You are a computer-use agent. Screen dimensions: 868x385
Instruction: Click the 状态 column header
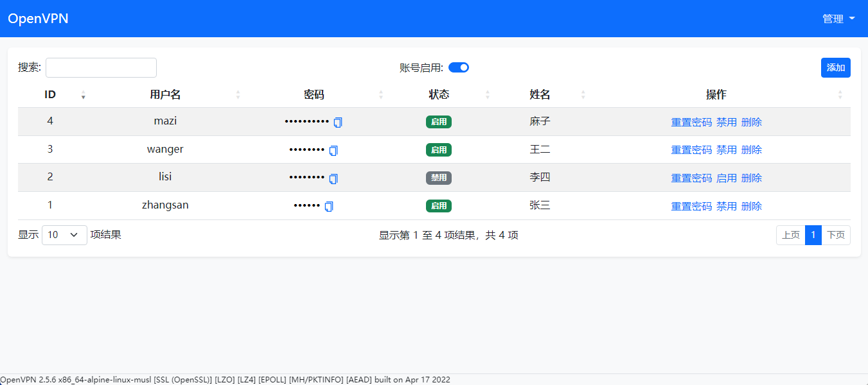click(439, 95)
